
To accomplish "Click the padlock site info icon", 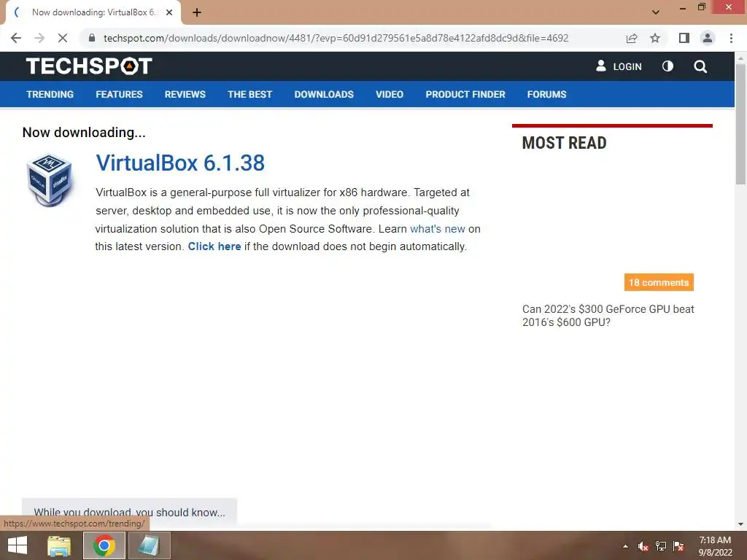I will [92, 38].
